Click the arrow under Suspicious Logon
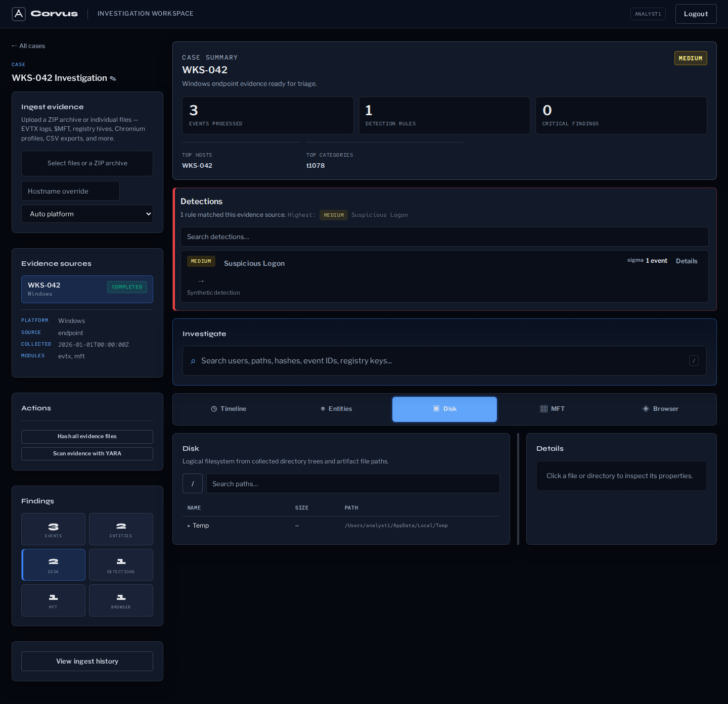Screen dimensions: 728x704 pyautogui.click(x=201, y=281)
